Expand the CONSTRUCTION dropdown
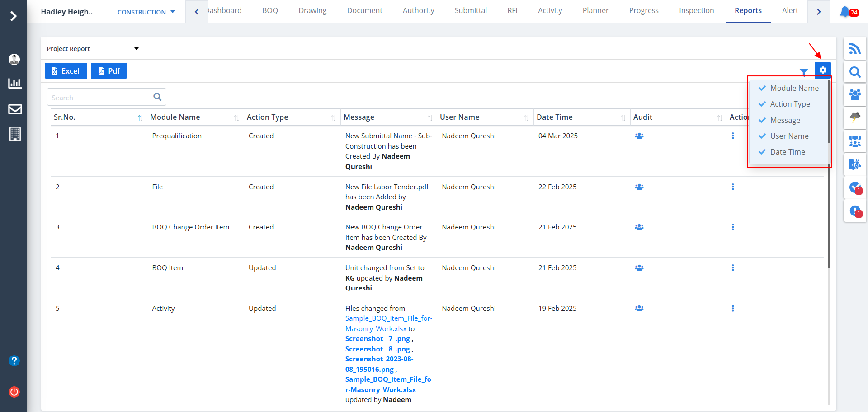The width and height of the screenshot is (868, 412). (x=146, y=12)
